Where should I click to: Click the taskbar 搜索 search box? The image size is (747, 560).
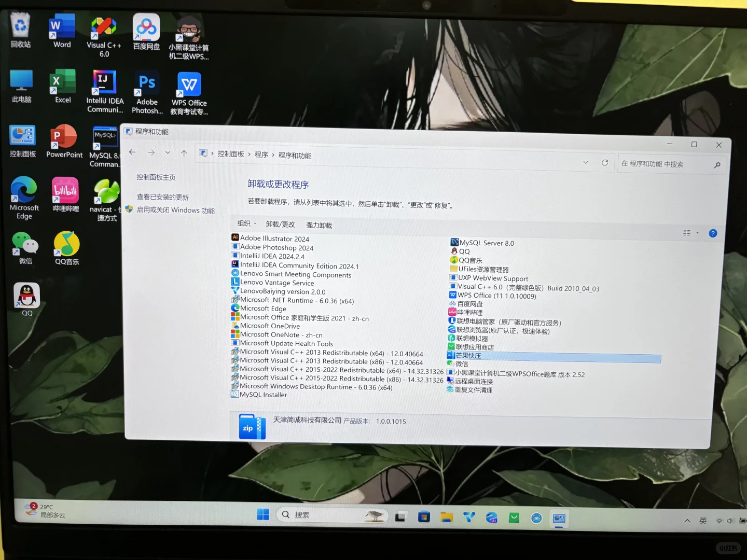(x=333, y=515)
